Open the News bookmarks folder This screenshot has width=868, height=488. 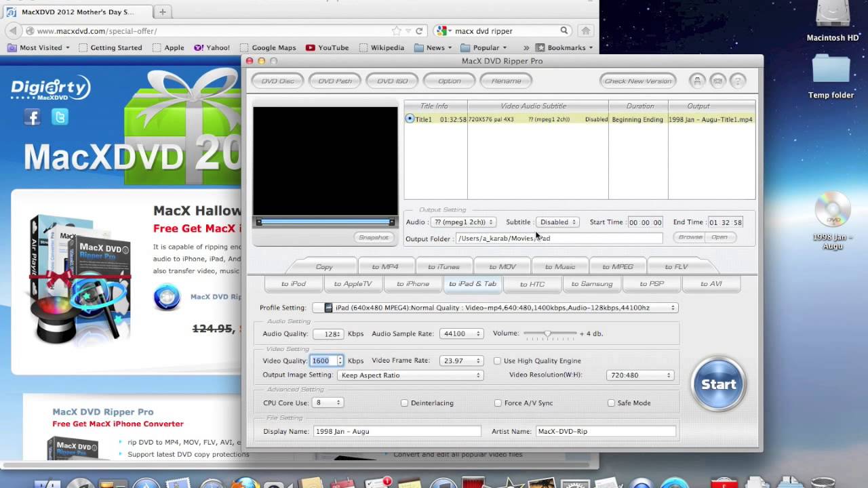click(433, 47)
